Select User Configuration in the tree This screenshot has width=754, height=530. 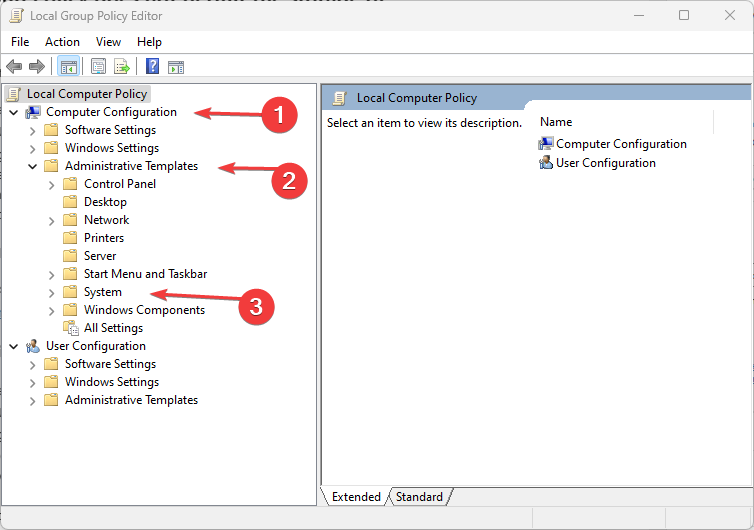click(x=96, y=346)
